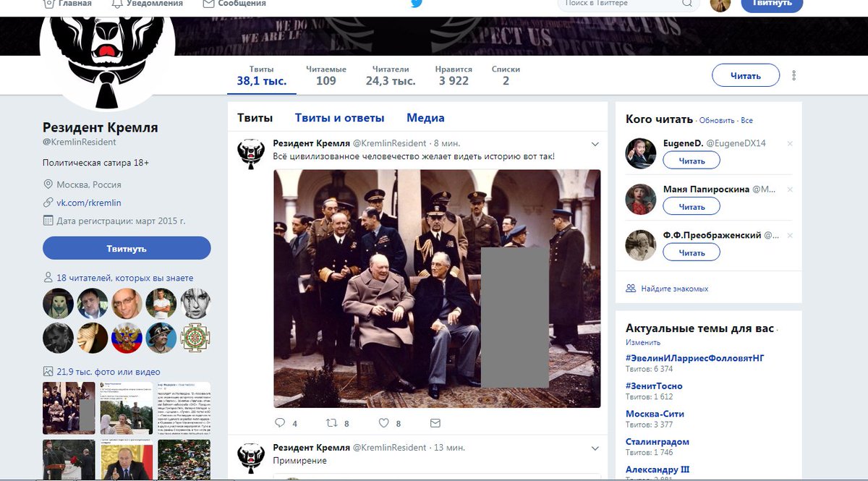868x481 pixels.
Task: View Читаемые 109 following list
Action: [326, 75]
